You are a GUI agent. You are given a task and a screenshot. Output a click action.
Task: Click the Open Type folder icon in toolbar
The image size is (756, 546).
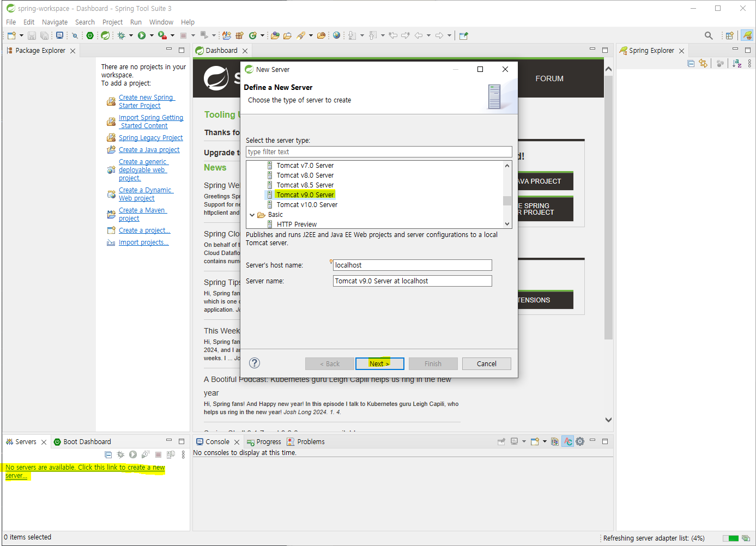point(275,35)
